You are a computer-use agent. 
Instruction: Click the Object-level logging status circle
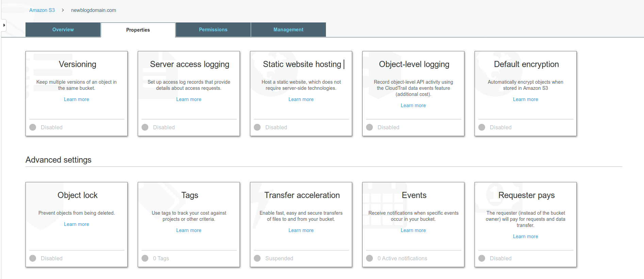pos(369,127)
